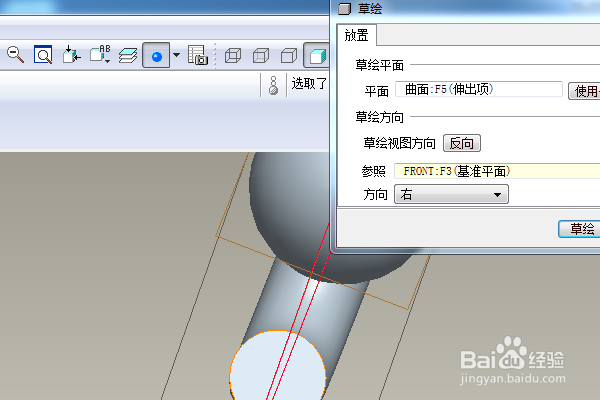Toggle the blue sphere display style button
The height and width of the screenshot is (400, 600).
click(x=156, y=56)
